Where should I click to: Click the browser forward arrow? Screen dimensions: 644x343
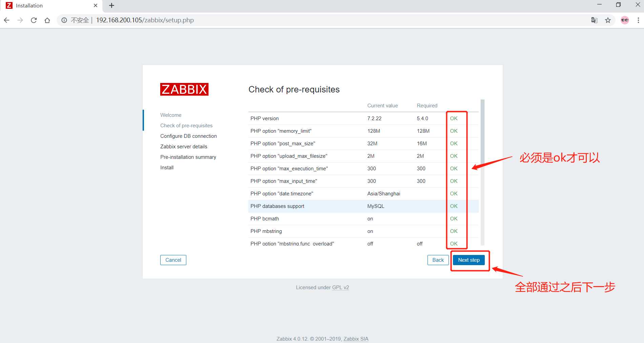(x=20, y=20)
